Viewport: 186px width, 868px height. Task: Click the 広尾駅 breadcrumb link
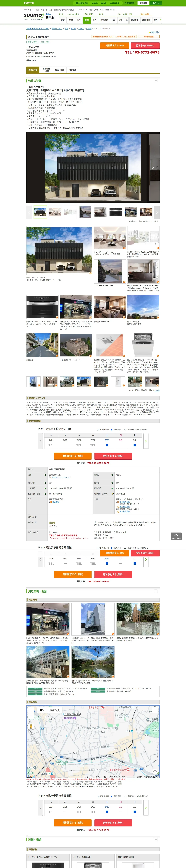(89, 29)
